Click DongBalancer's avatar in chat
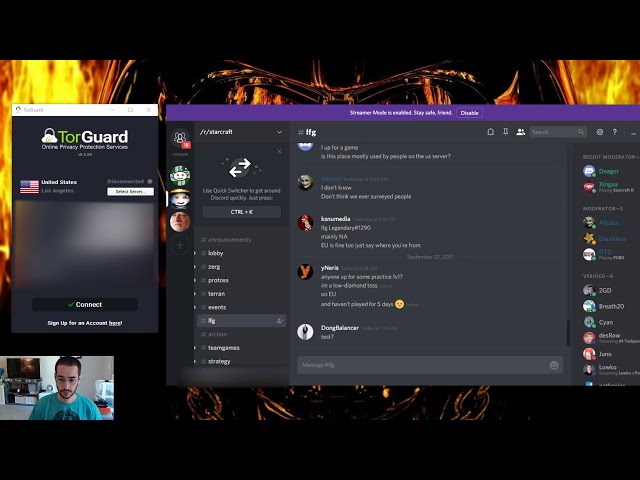 (305, 331)
